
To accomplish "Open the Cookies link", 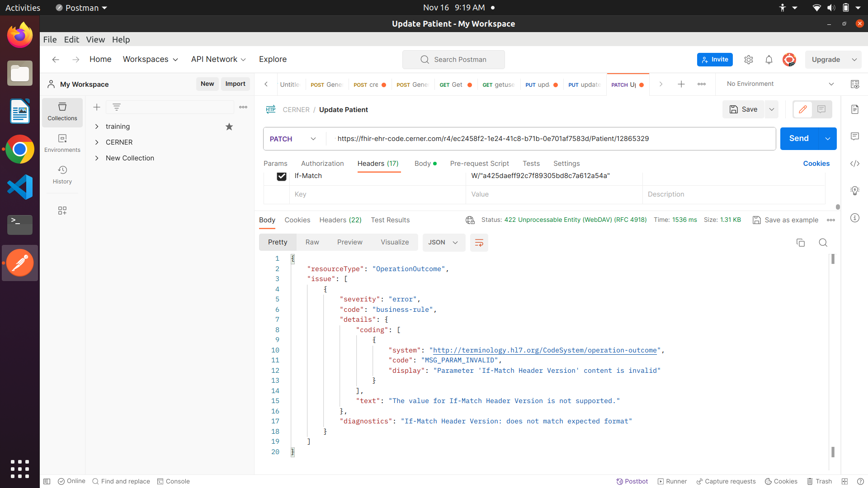I will point(816,164).
